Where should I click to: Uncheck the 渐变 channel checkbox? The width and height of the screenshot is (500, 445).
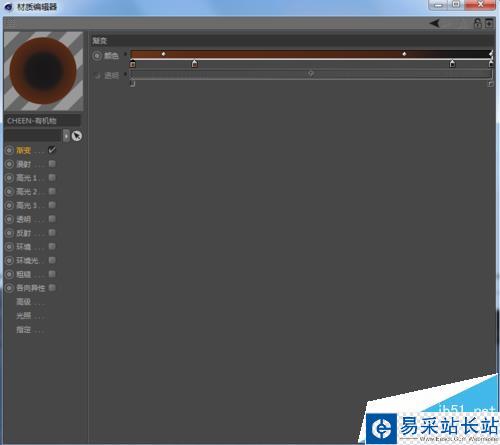click(52, 150)
